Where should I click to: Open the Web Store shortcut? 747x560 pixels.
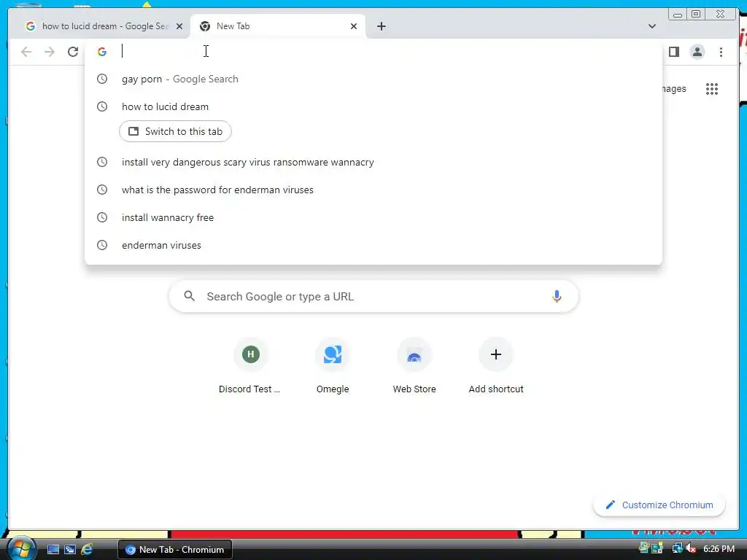click(x=414, y=366)
